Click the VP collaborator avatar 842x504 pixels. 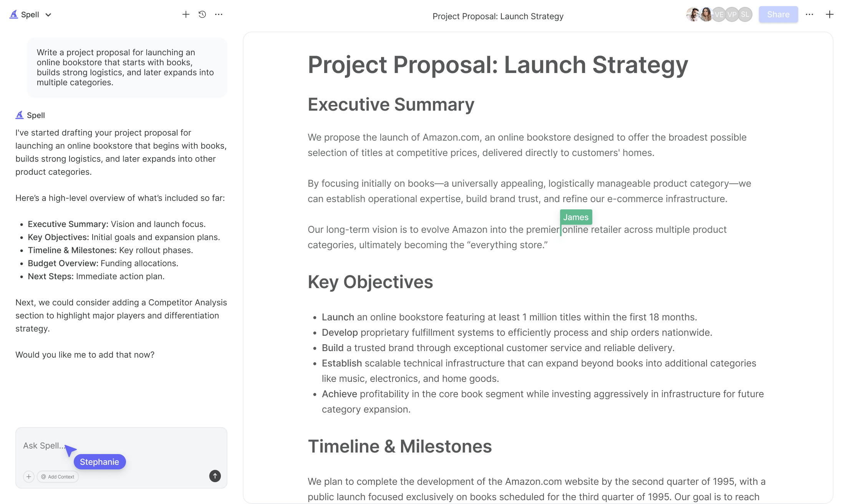pos(732,15)
